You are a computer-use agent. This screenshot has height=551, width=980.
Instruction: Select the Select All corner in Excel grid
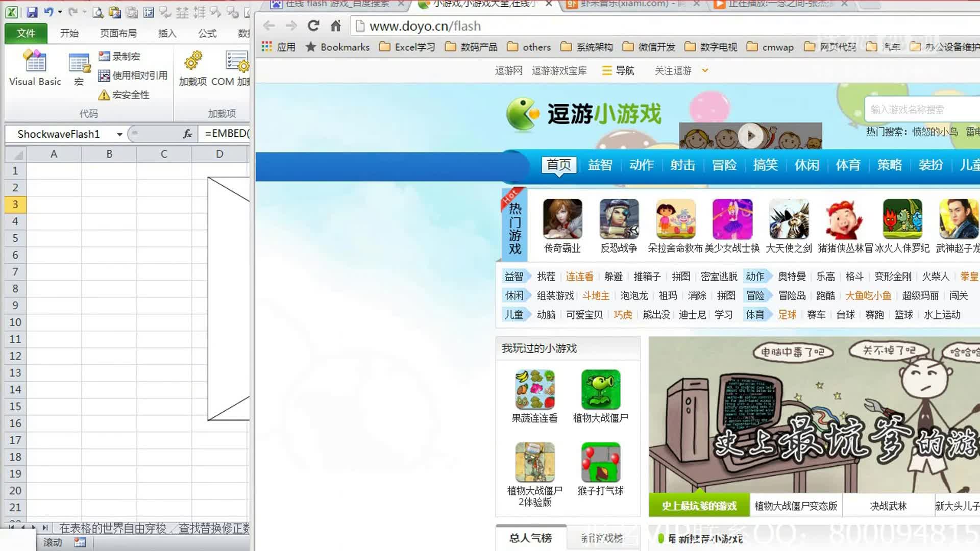(15, 154)
